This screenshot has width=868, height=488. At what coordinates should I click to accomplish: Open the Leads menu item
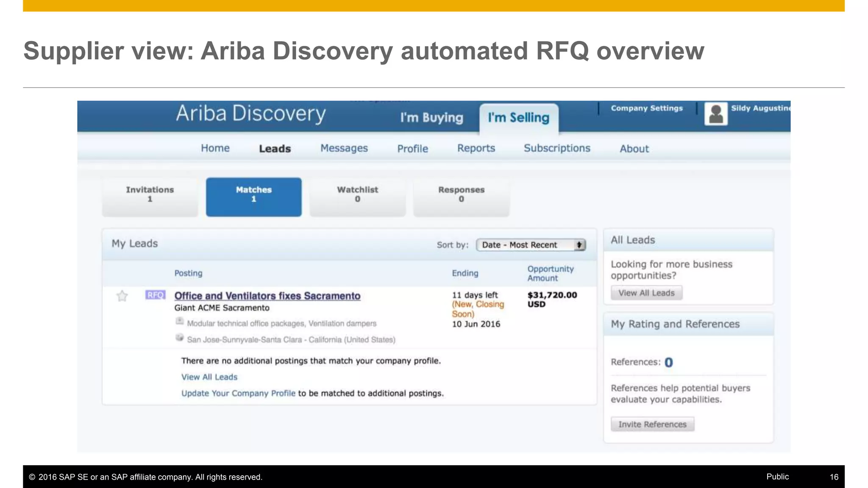coord(275,149)
